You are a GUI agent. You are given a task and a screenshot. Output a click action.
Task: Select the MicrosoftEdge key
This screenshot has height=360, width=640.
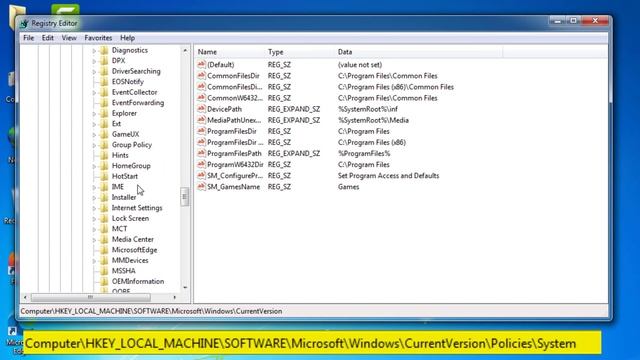[134, 250]
